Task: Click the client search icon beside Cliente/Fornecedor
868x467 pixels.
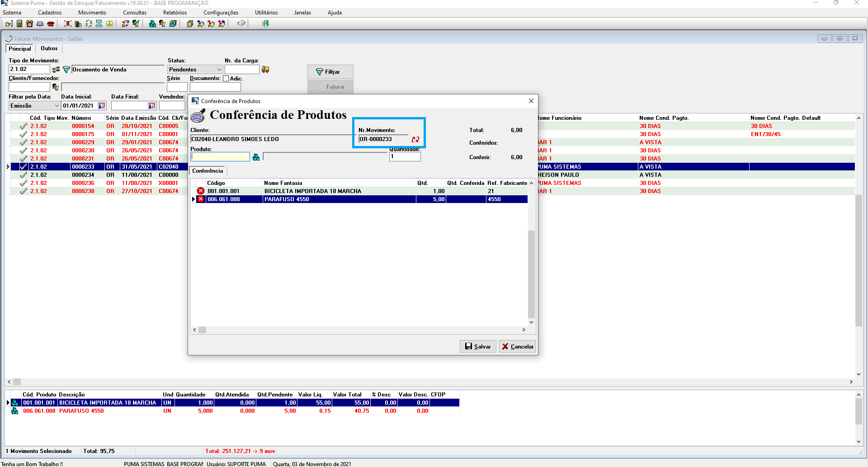Action: [56, 87]
